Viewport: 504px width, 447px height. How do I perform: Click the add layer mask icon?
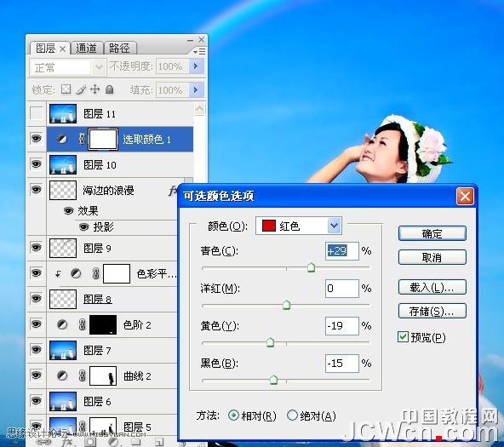coord(90,442)
